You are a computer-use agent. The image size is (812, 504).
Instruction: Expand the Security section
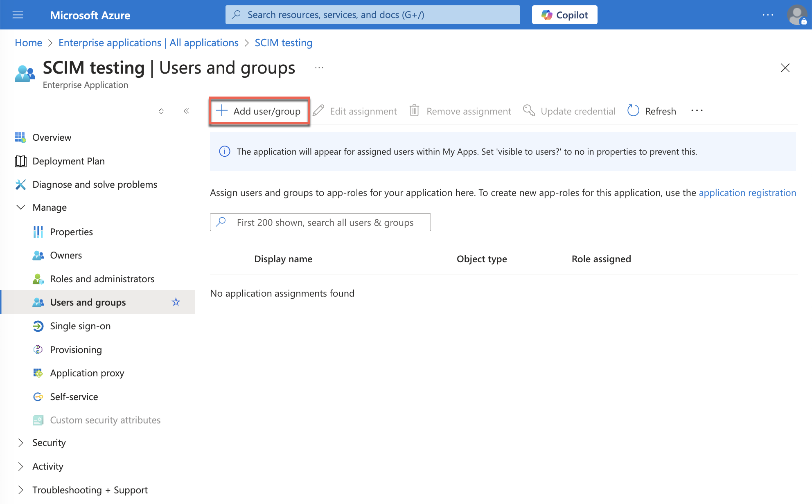(x=21, y=443)
